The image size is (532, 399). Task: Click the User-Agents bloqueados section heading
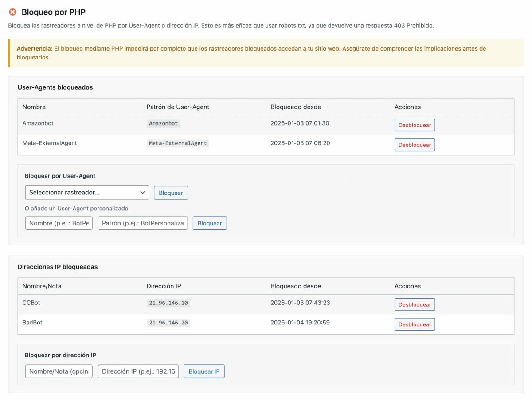pos(55,87)
